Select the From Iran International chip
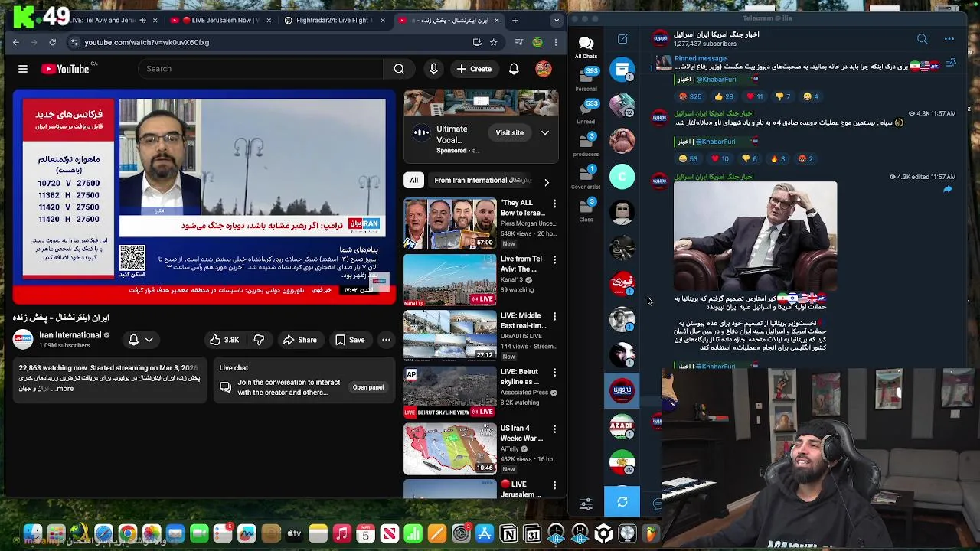Screen dimensions: 980x551 click(x=482, y=181)
